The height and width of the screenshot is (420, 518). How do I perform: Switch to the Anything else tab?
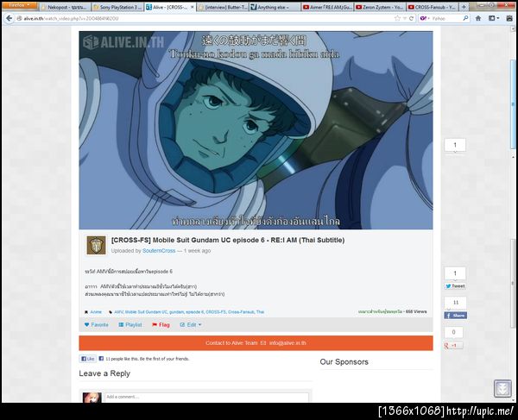click(275, 7)
